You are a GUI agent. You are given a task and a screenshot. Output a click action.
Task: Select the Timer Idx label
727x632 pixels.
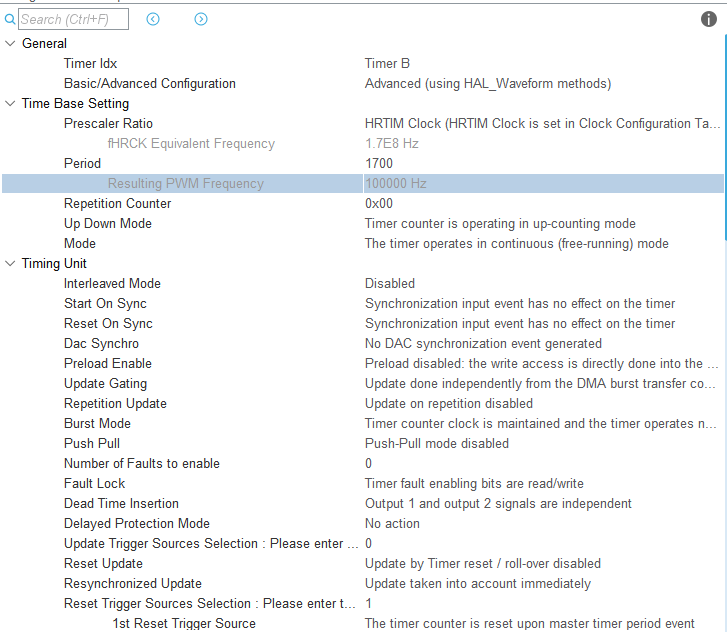point(90,64)
